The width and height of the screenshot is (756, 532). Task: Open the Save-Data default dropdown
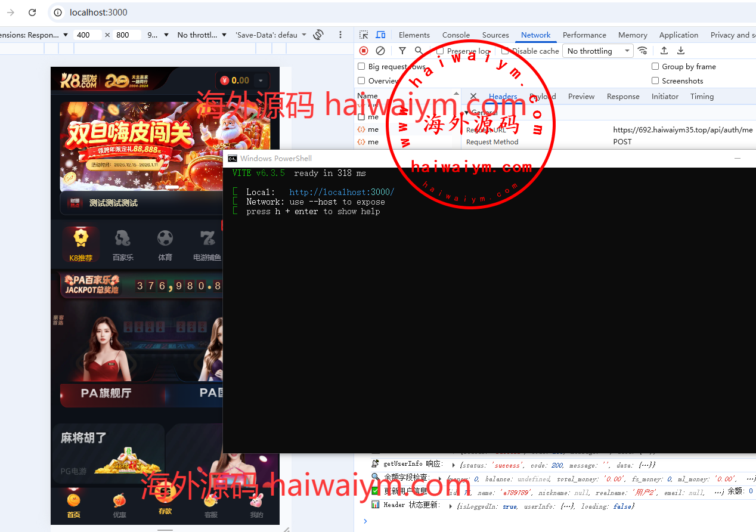[x=271, y=35]
